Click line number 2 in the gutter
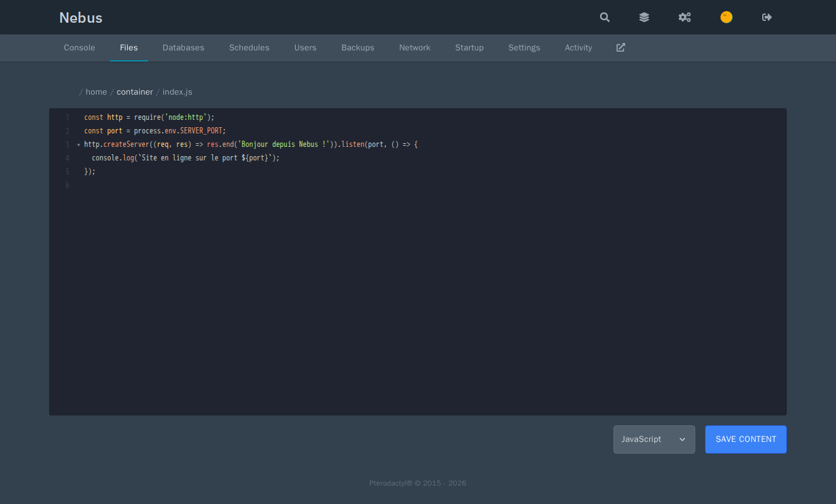 click(x=68, y=131)
